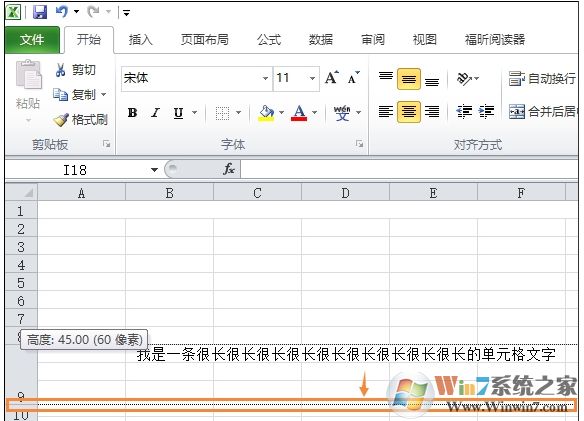Viewport: 584px width, 421px height.
Task: Open the borders dropdown arrow
Action: click(x=239, y=113)
